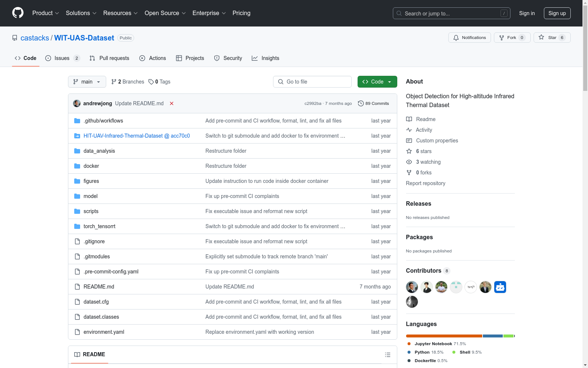Click the folder icon next to scripts
The height and width of the screenshot is (368, 588).
tap(77, 211)
